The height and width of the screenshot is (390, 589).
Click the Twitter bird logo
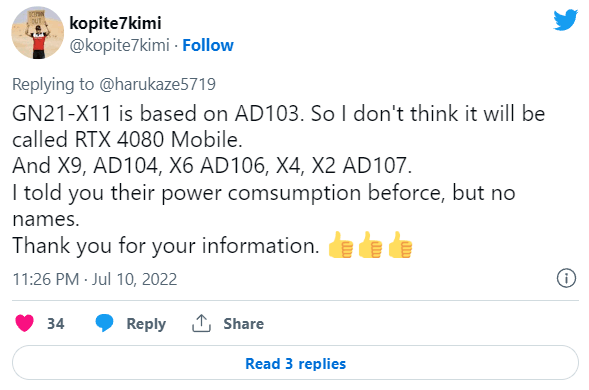coord(565,20)
